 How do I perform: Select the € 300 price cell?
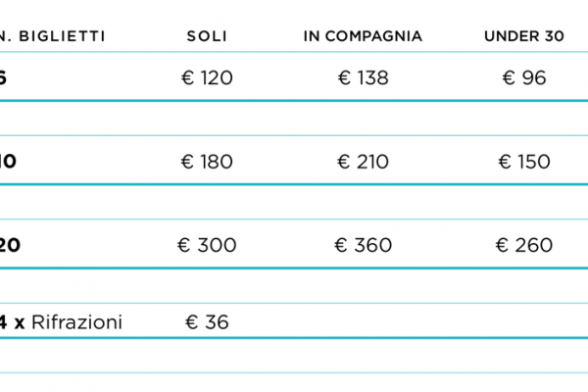click(207, 245)
